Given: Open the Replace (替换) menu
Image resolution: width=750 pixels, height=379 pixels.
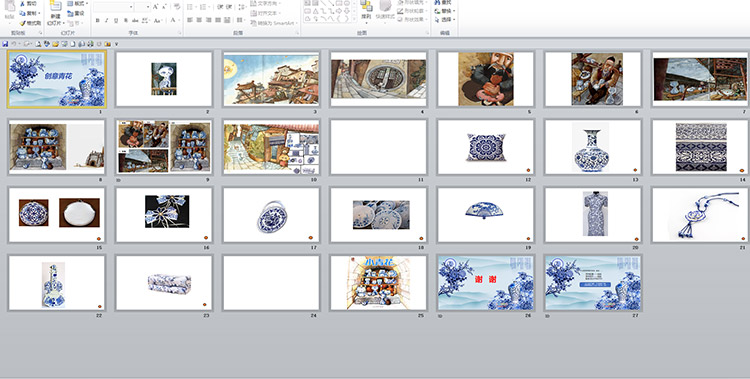Looking at the screenshot, I should click(445, 11).
